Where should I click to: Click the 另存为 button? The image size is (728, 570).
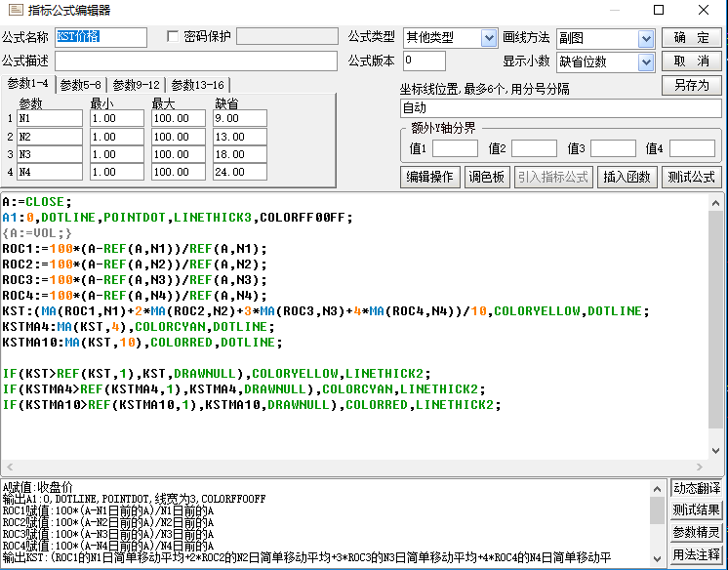(691, 86)
